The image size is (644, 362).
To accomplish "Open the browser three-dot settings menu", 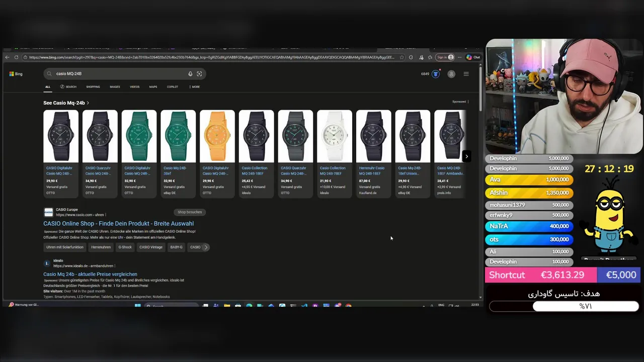I will 459,57.
